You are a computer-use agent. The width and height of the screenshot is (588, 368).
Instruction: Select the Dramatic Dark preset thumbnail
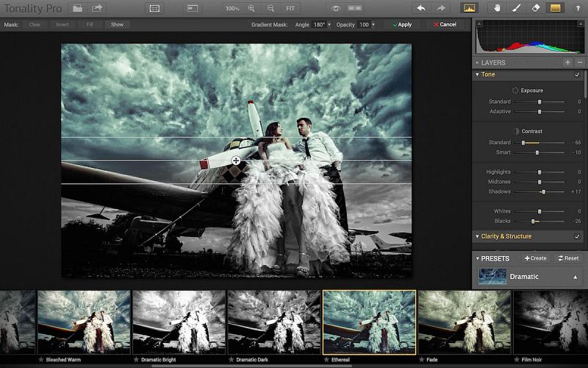point(274,322)
